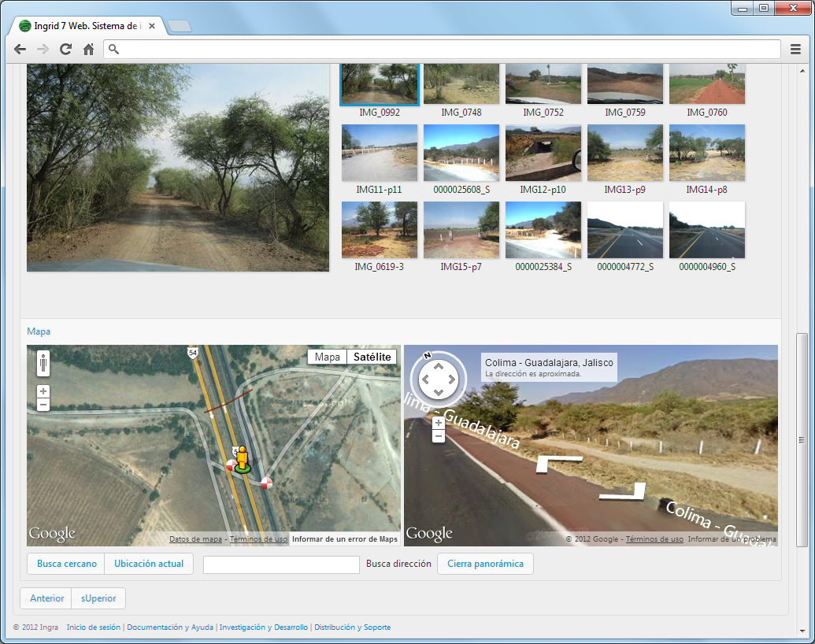Go to the browser home page

point(89,50)
